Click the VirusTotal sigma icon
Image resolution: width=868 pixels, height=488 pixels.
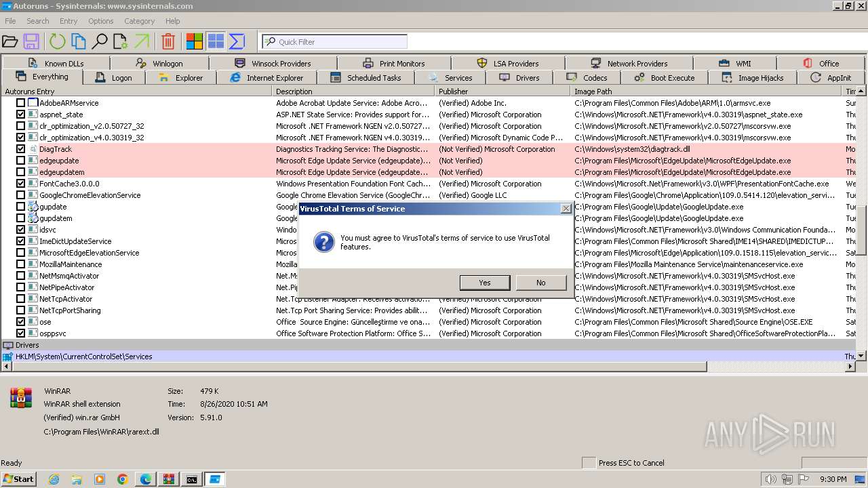coord(237,42)
